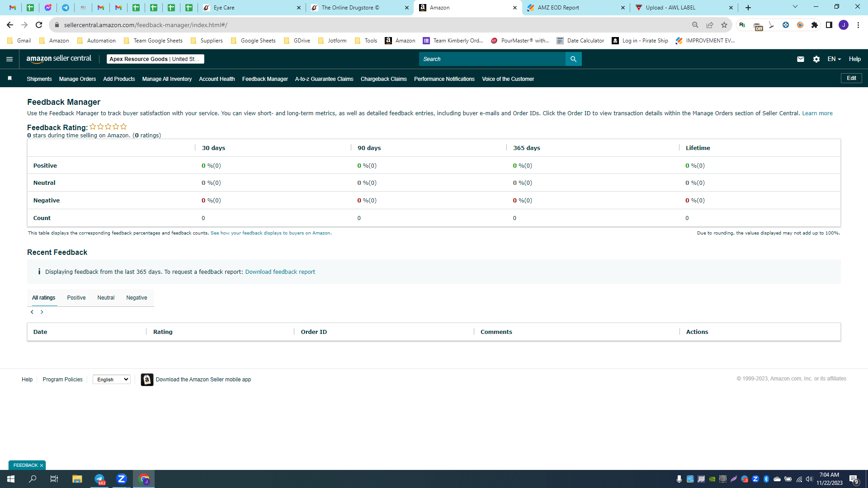
Task: Click the footer Help link
Action: (27, 380)
